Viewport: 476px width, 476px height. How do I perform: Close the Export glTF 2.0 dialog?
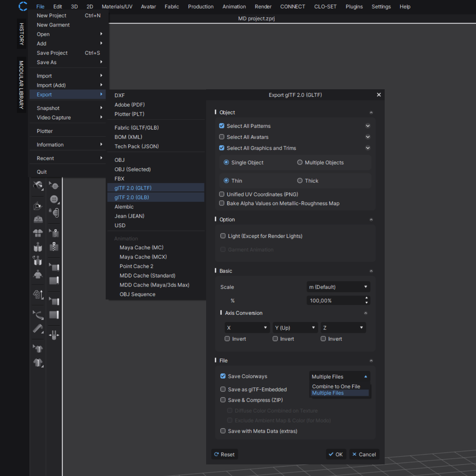379,95
